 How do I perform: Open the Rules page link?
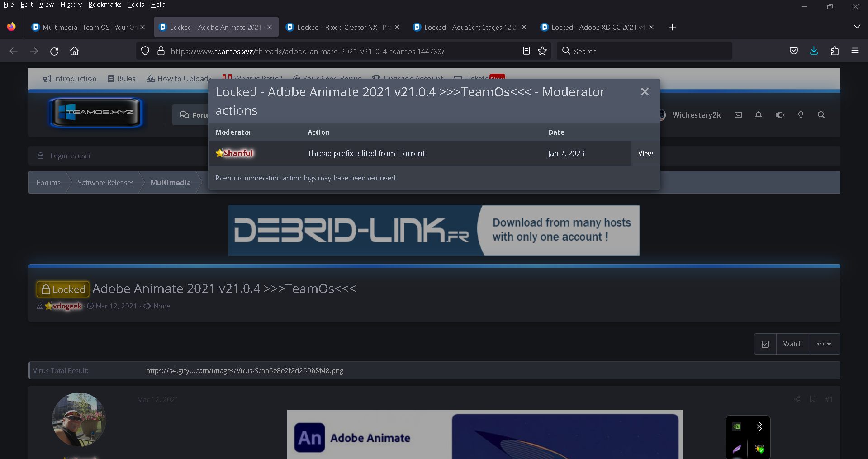point(121,79)
